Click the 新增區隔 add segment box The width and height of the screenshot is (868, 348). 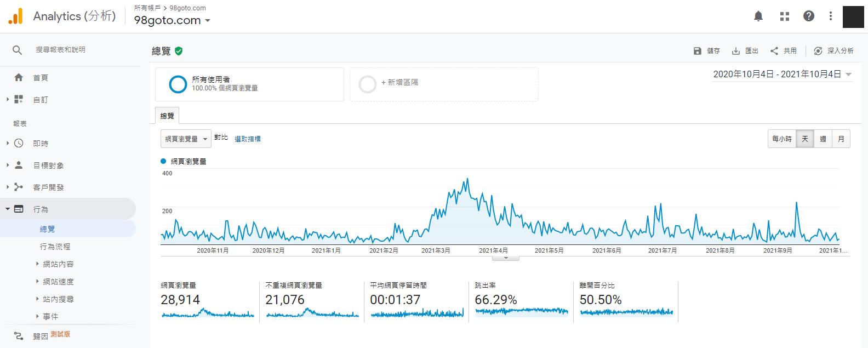[x=444, y=84]
